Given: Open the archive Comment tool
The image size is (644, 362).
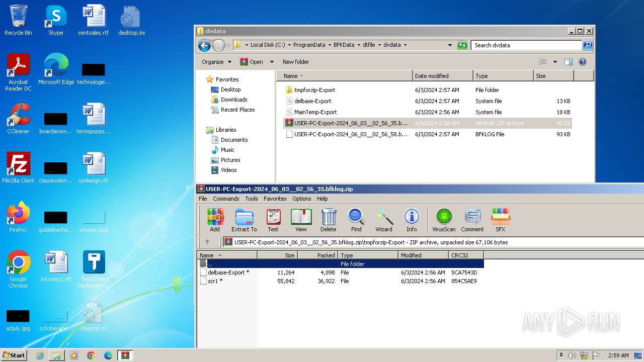Looking at the screenshot, I should point(472,220).
